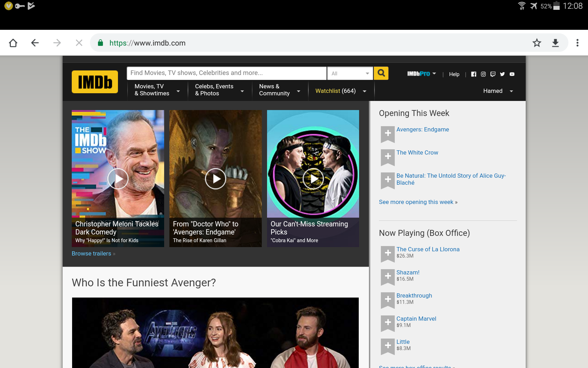Focus the Find Movies, TV shows search field

point(226,73)
